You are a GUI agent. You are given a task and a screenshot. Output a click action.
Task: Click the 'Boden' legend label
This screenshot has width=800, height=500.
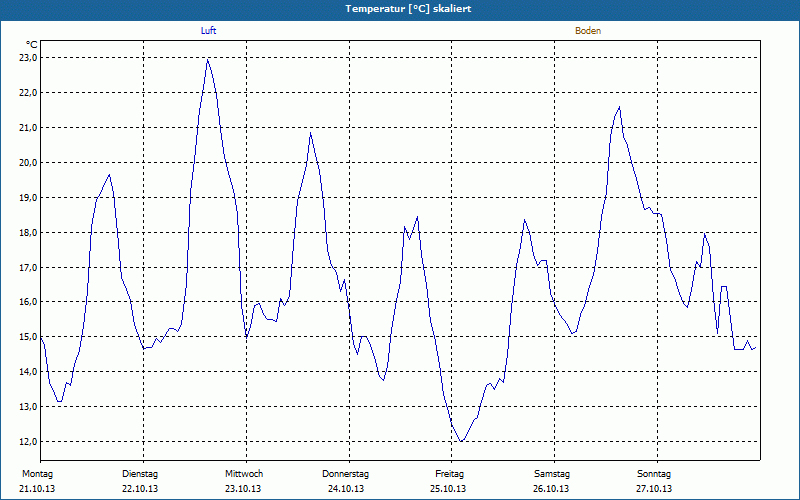pos(588,31)
